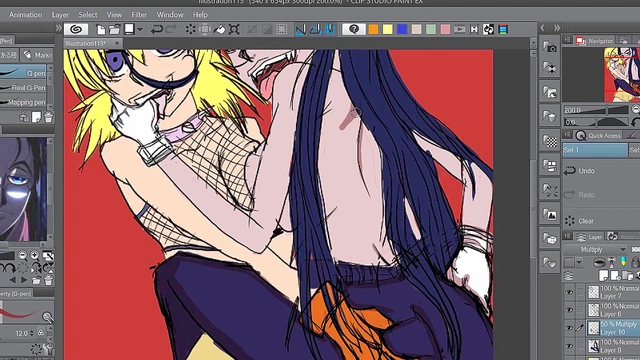Open the camera folder material icon
The width and height of the screenshot is (640, 360).
coord(549,47)
